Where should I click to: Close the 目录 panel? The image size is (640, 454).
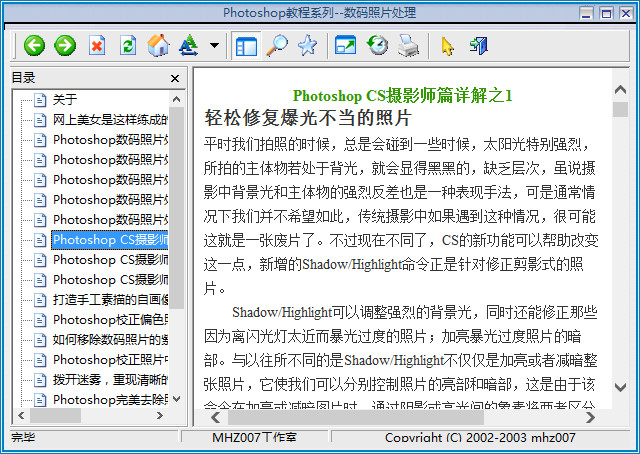click(x=175, y=78)
